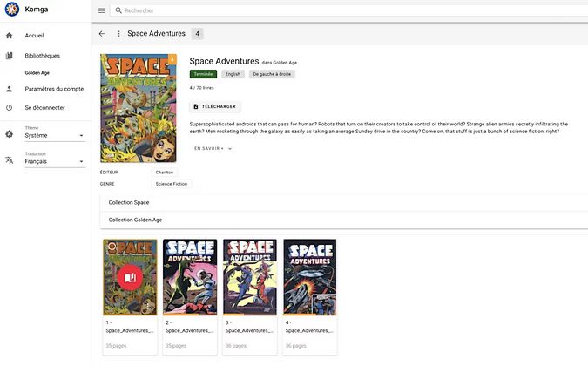
Task: Click the English language chip
Action: click(233, 74)
